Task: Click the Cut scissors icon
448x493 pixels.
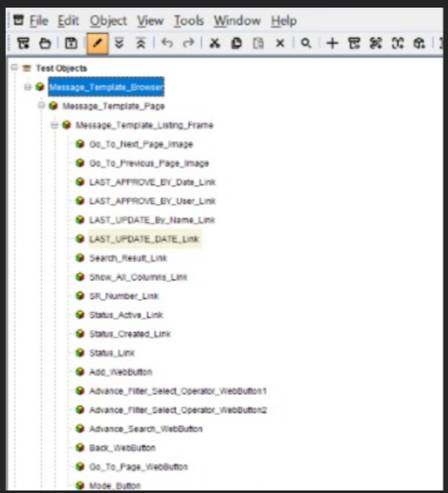Action: point(215,43)
